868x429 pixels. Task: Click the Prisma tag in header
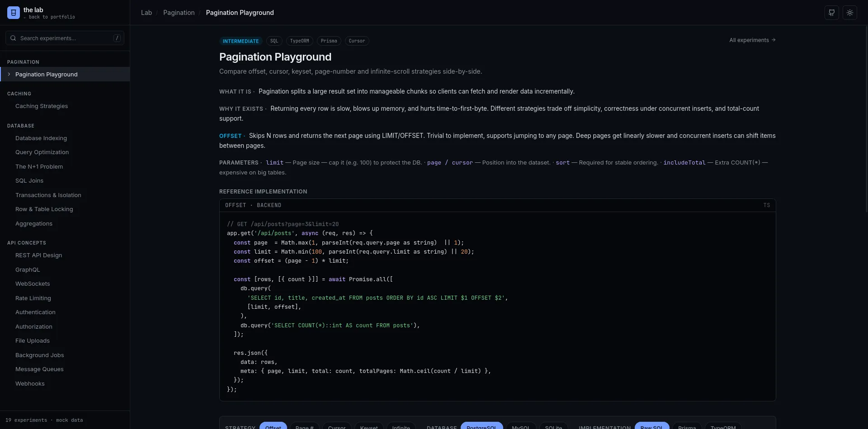click(329, 41)
